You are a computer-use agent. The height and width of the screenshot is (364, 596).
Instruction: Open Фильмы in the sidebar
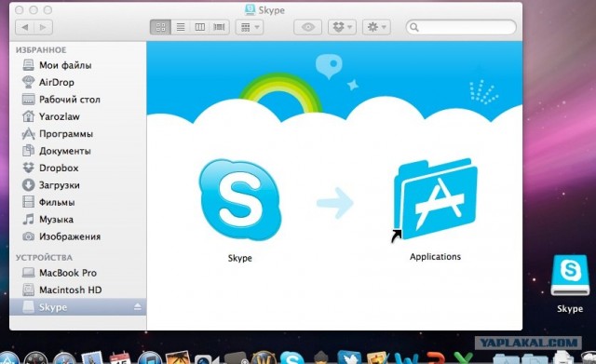click(77, 202)
